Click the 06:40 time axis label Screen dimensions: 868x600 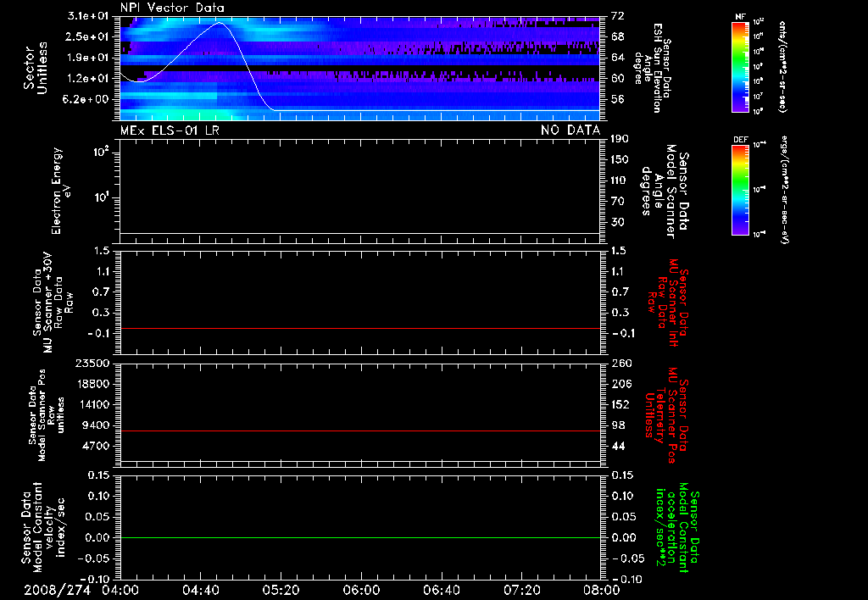coord(441,590)
